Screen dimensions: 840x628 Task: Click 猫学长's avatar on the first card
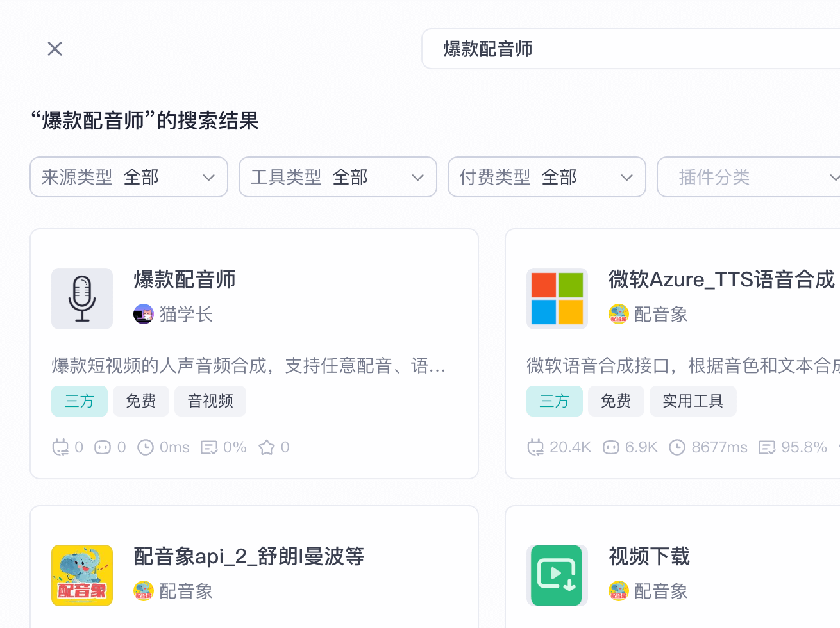coord(144,314)
